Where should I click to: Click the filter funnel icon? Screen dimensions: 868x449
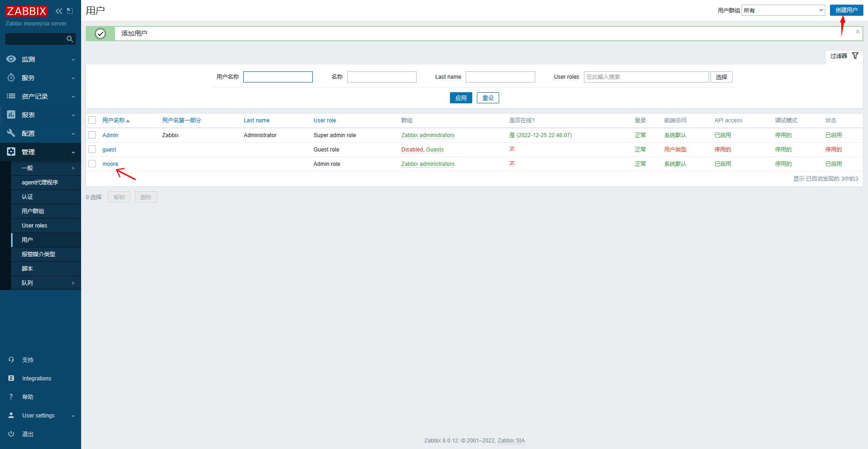pyautogui.click(x=855, y=56)
